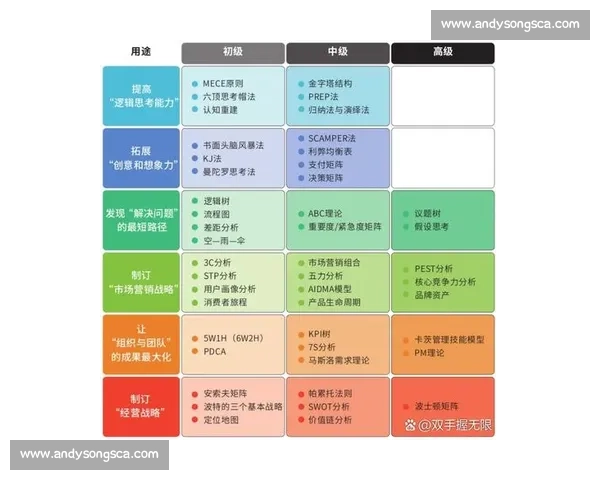Select the 中级 column header
This screenshot has height=480, width=600.
[x=337, y=52]
